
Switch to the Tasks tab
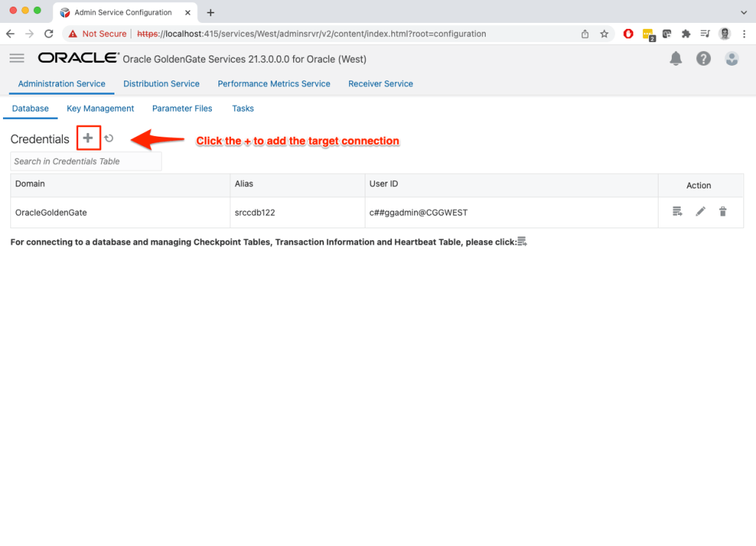pyautogui.click(x=243, y=109)
